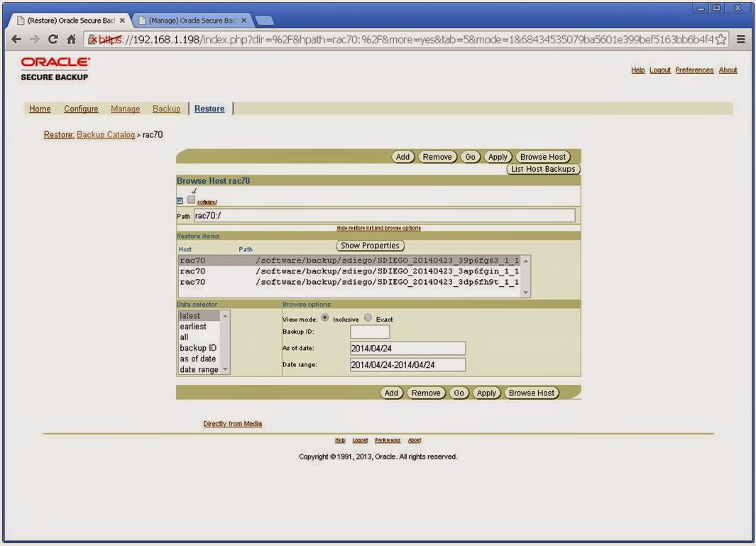Select the Inclusive view mode radio button
Viewport: 756px width, 546px height.
tap(325, 317)
